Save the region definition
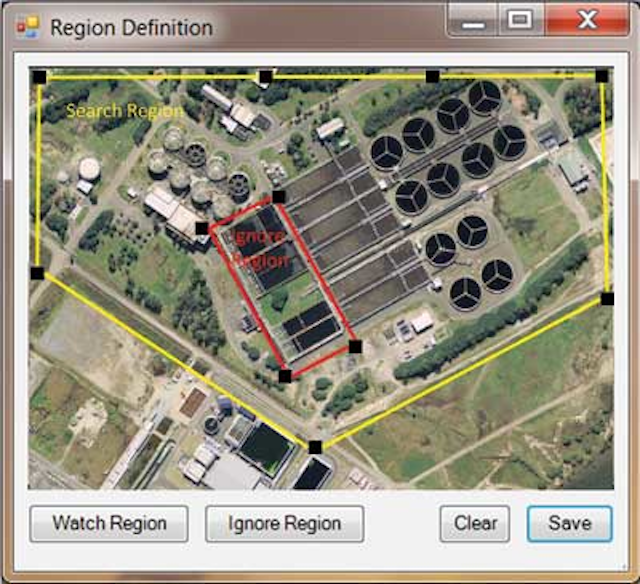The image size is (640, 584). pos(570,524)
